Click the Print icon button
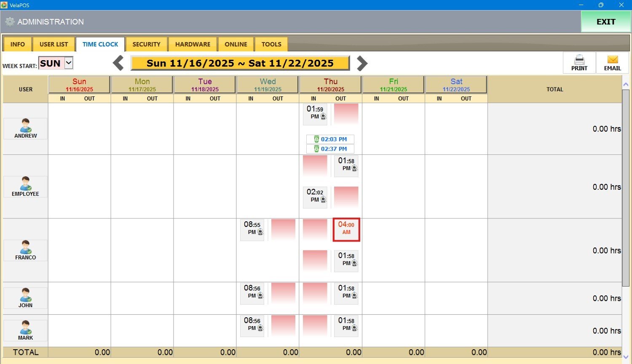 click(579, 63)
